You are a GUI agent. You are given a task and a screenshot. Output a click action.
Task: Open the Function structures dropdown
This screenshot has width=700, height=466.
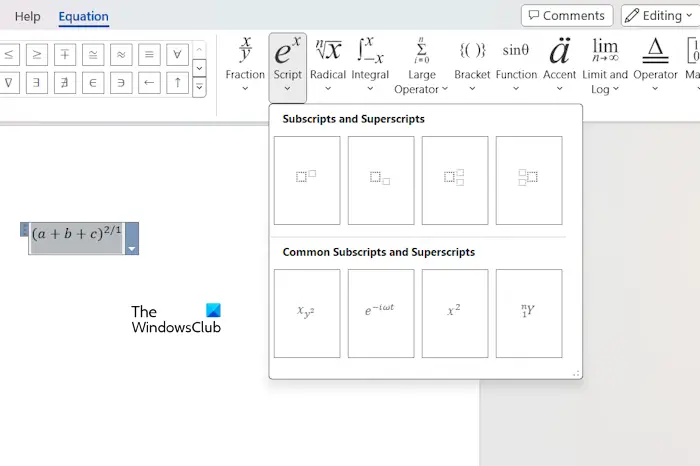tap(516, 65)
